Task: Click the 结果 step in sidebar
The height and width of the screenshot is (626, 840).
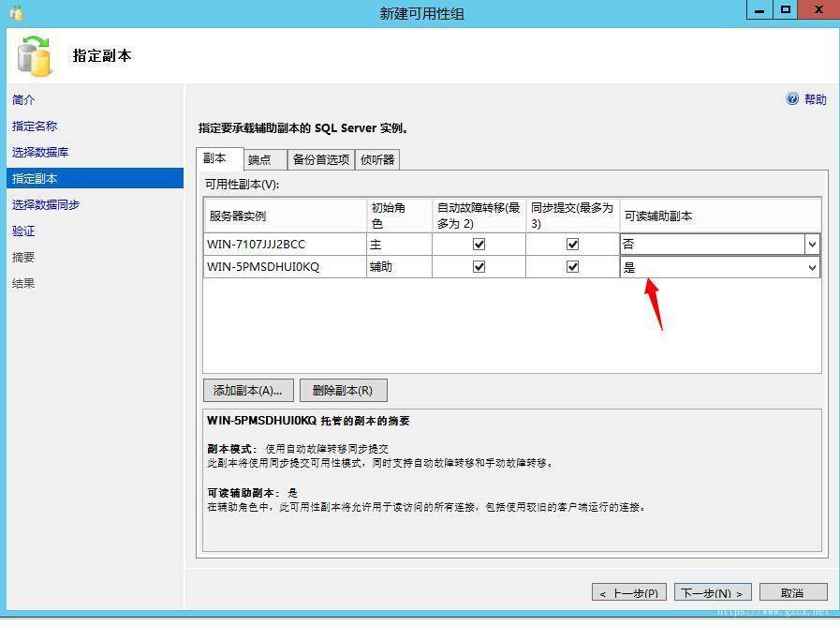Action: [23, 284]
